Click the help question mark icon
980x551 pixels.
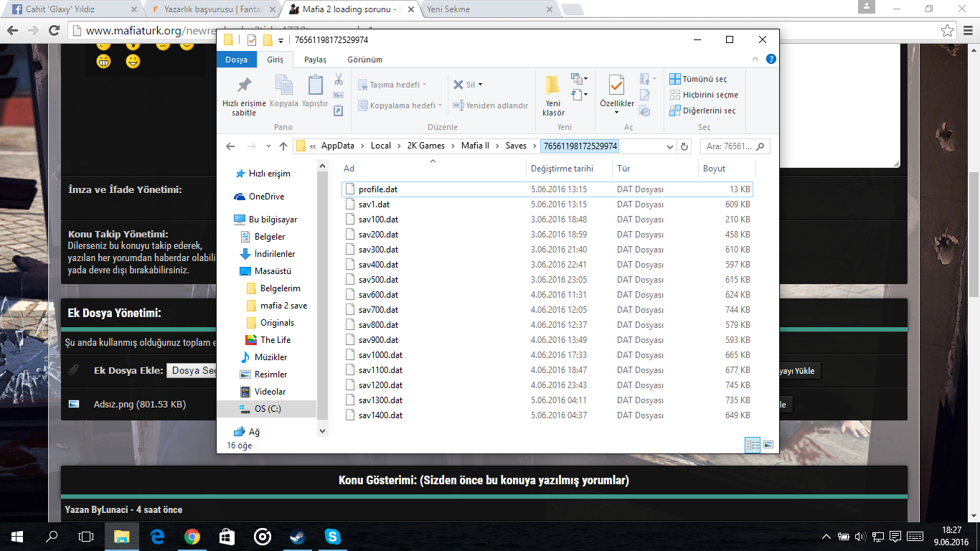pos(771,60)
